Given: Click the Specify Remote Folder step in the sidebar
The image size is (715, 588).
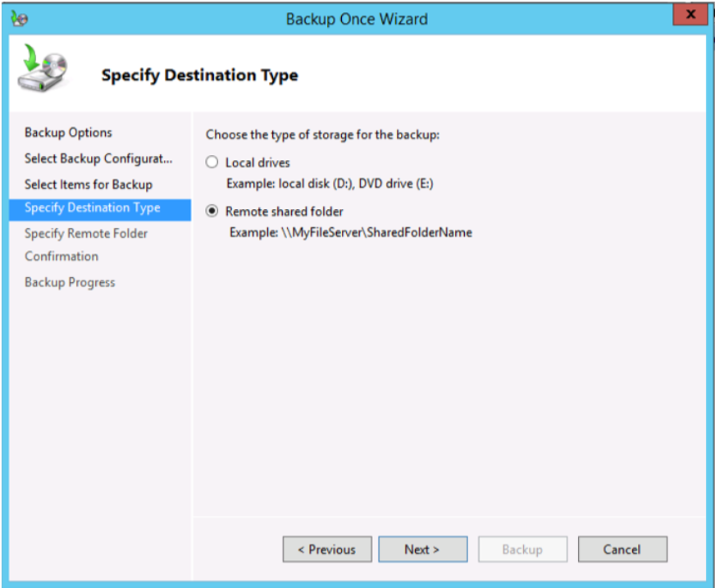Looking at the screenshot, I should [86, 234].
